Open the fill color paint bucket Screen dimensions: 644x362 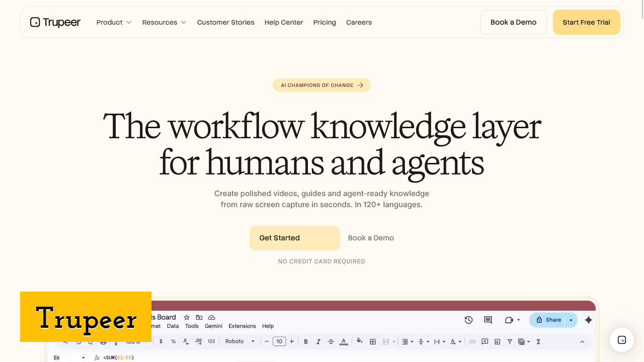pyautogui.click(x=359, y=341)
